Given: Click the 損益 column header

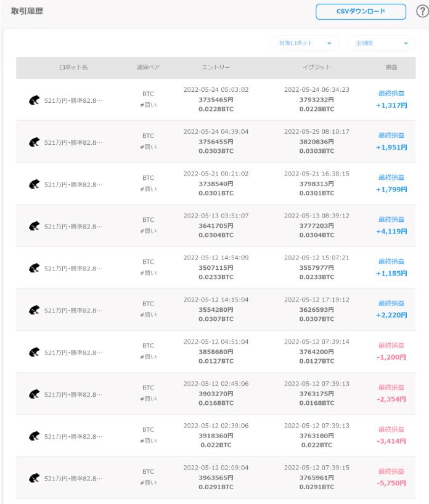Looking at the screenshot, I should (x=391, y=67).
